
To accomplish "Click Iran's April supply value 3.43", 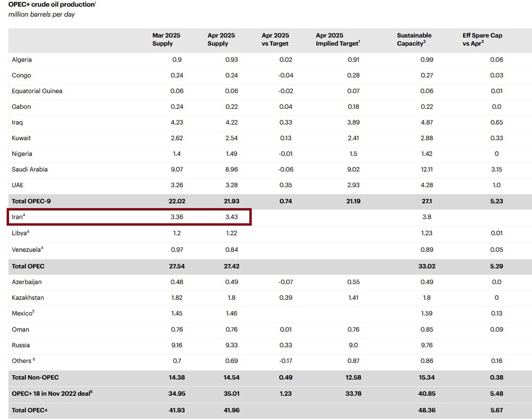I will (x=231, y=217).
